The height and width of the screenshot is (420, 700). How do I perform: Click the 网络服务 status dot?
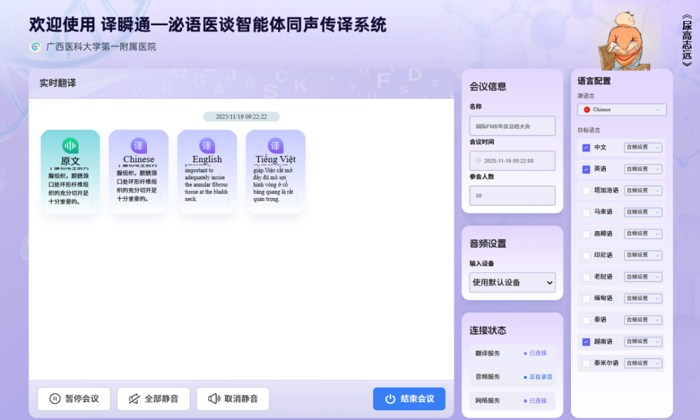pos(525,401)
